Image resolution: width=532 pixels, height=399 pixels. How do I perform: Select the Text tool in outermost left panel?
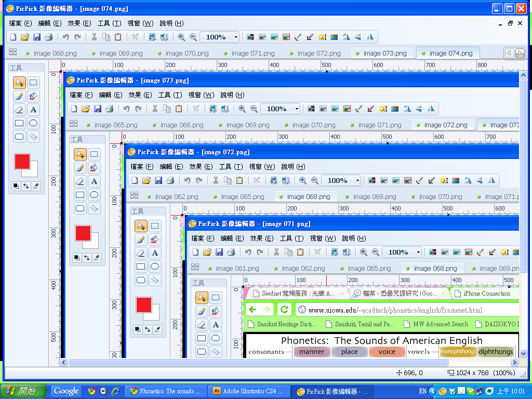33,110
